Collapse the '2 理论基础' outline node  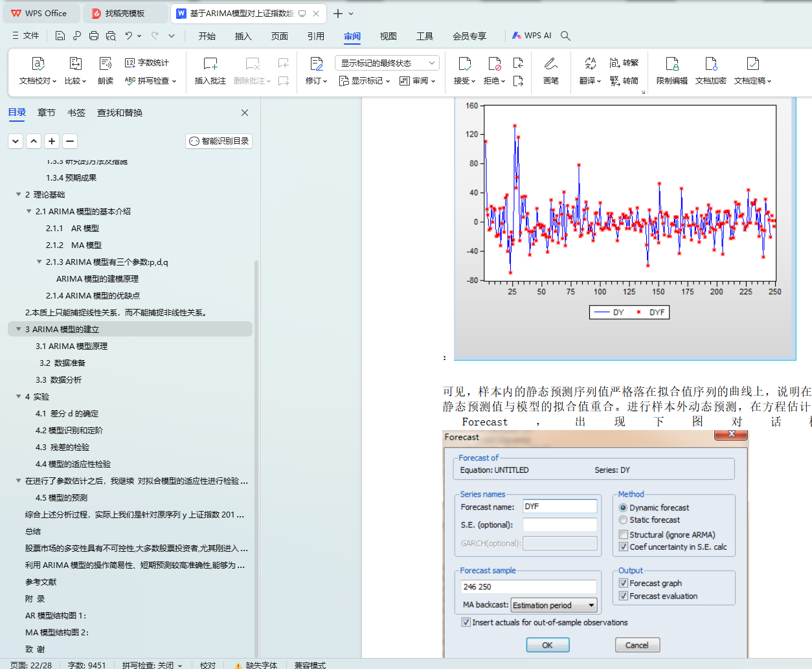click(x=18, y=194)
